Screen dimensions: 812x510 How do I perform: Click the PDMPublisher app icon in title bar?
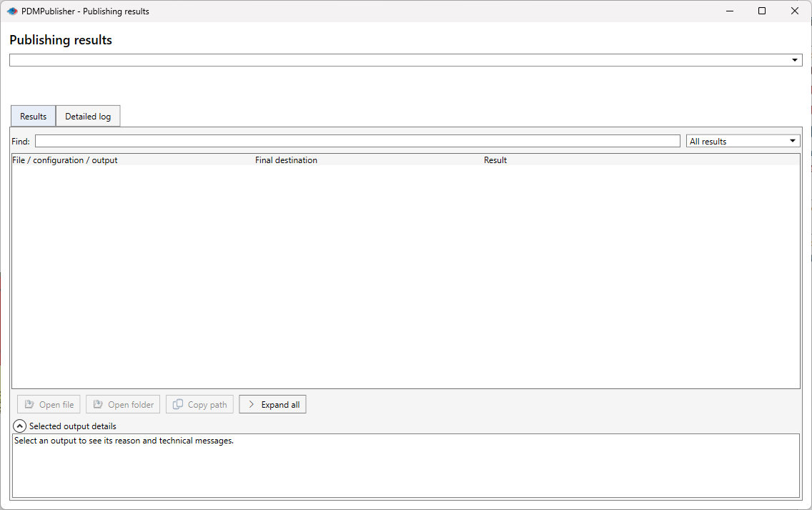point(12,11)
